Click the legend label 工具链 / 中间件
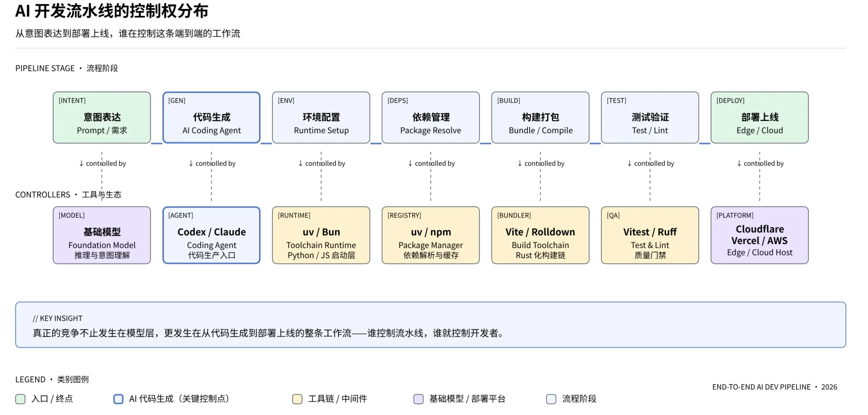Viewport: 868px width, 415px height. click(338, 399)
